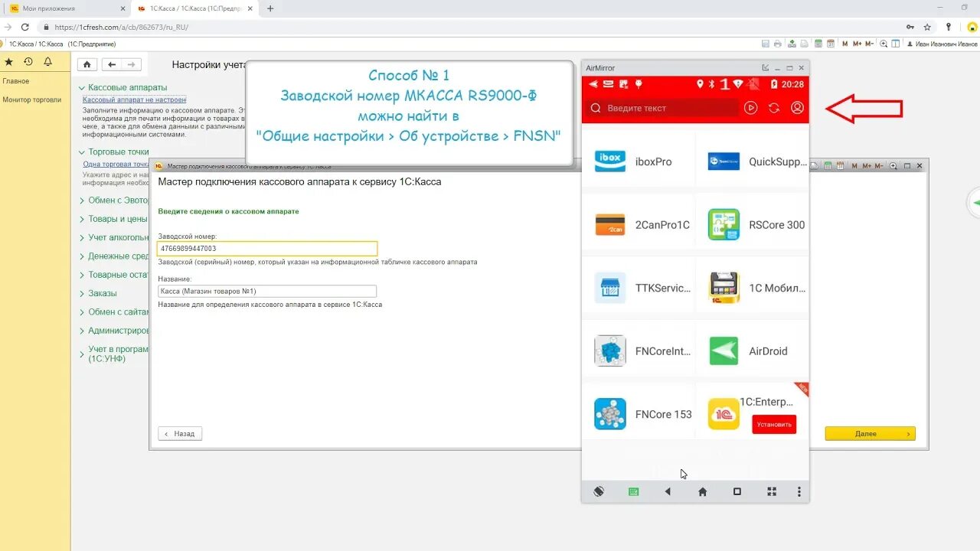Click the Заводской номер input field
Viewport: 980px width, 551px height.
click(x=267, y=249)
